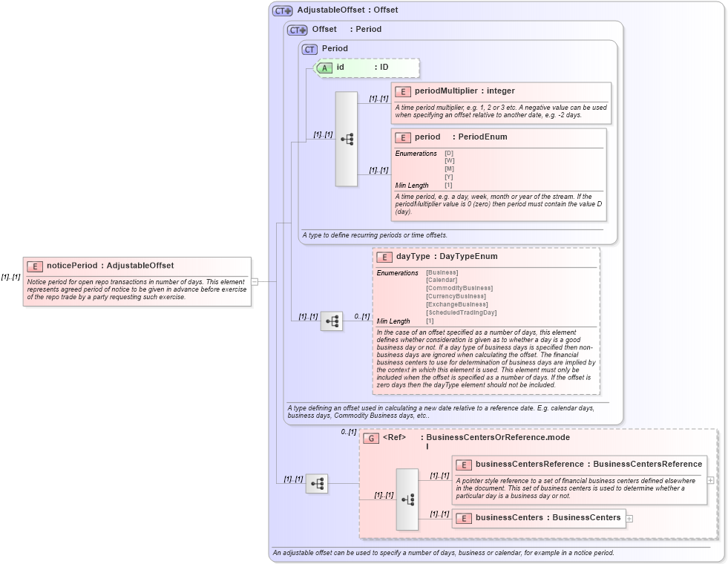Select noticePeriod : AdjustableOffset label
This screenshot has width=728, height=564.
110,266
